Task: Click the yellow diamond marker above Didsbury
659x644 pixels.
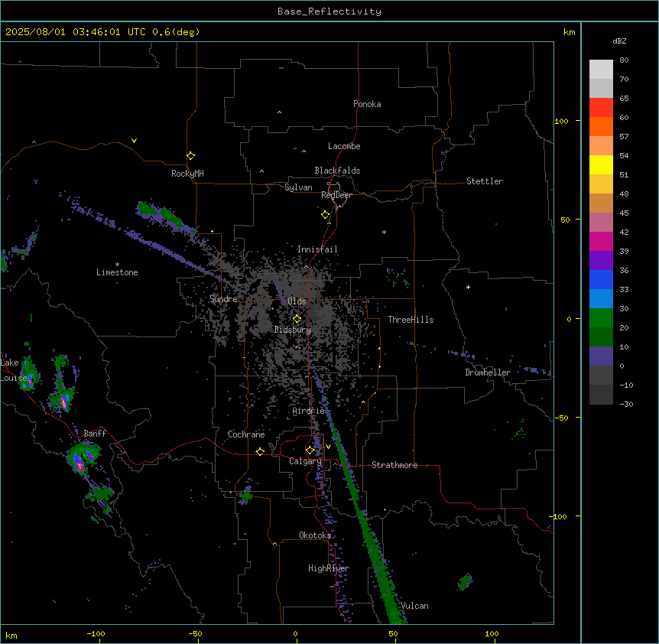Action: [297, 319]
